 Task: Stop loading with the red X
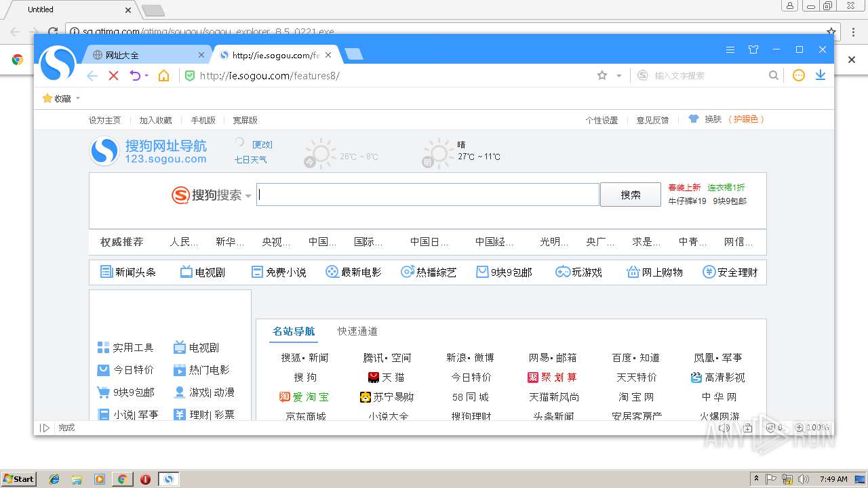pyautogui.click(x=113, y=75)
